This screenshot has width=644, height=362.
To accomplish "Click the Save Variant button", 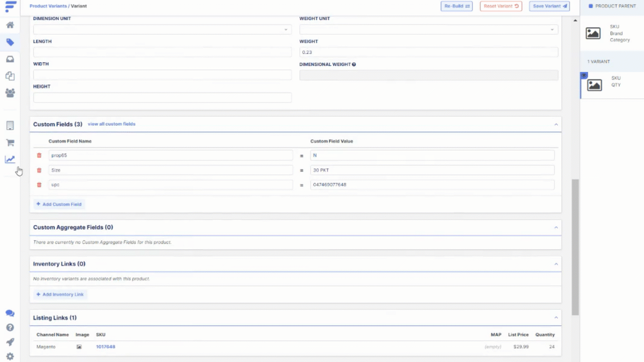I will (x=549, y=6).
